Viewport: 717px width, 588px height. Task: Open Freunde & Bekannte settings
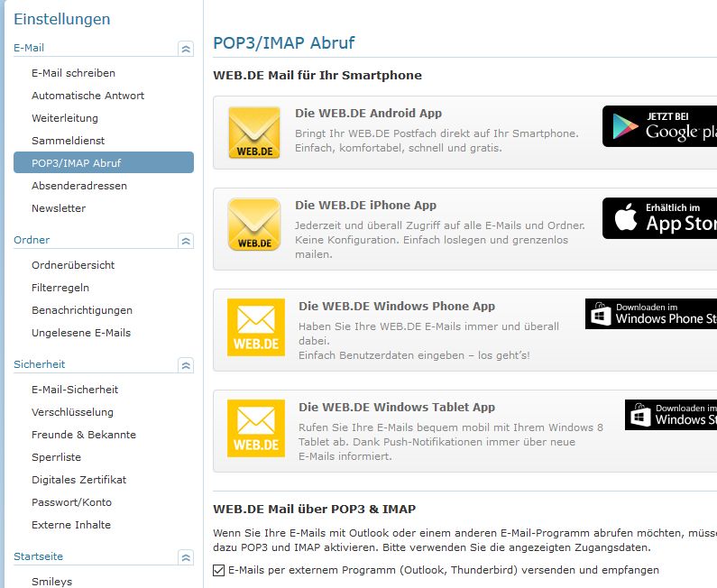point(84,435)
